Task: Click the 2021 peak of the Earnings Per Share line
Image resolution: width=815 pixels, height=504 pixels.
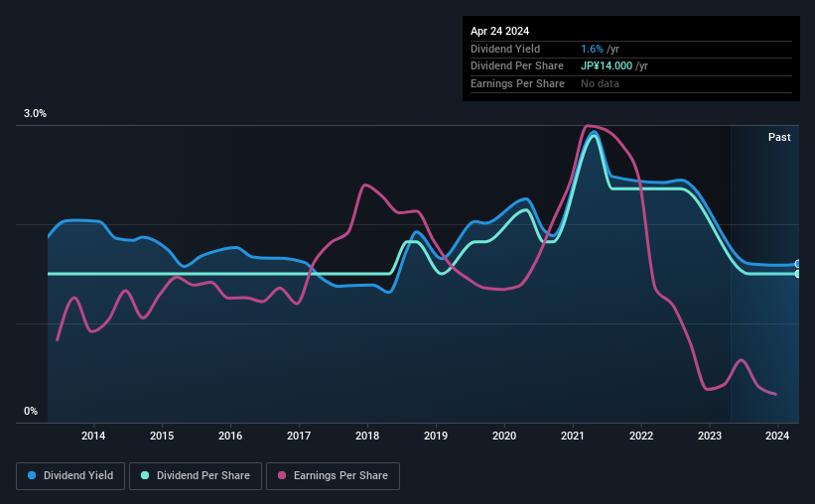Action: (587, 126)
